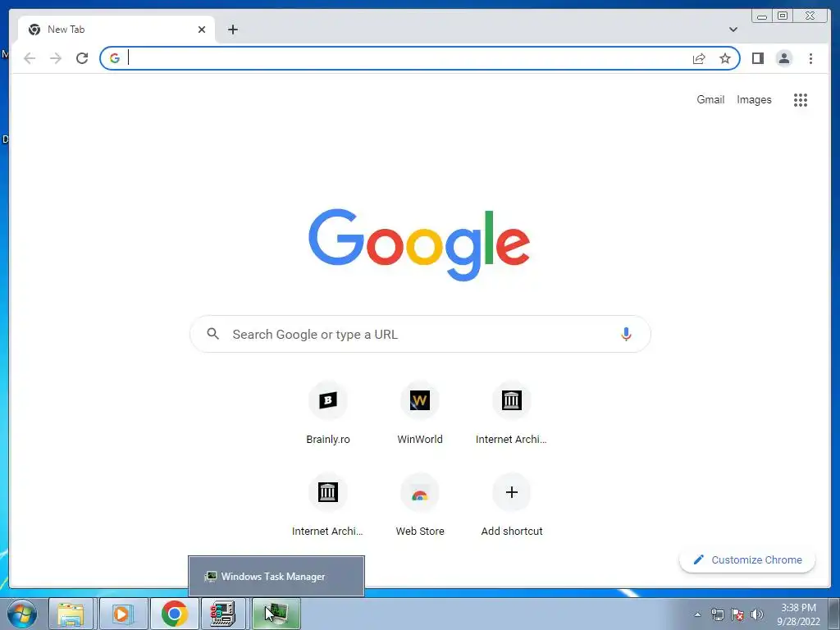Share this page icon in address bar
Viewport: 840px width, 630px height.
[699, 58]
